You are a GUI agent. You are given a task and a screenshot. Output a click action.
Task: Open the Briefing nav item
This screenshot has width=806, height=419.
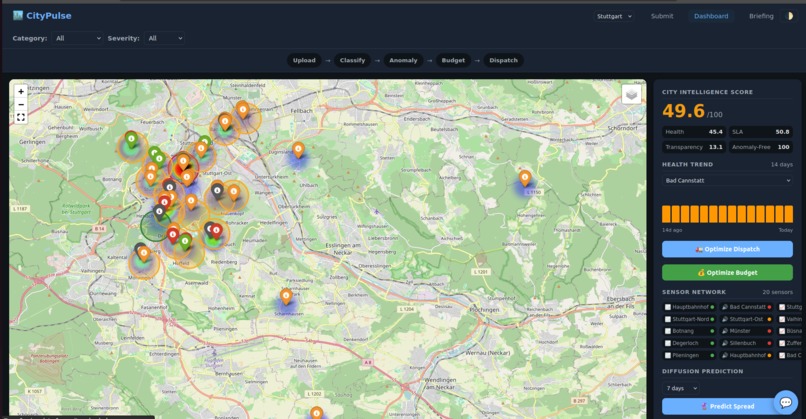[761, 16]
